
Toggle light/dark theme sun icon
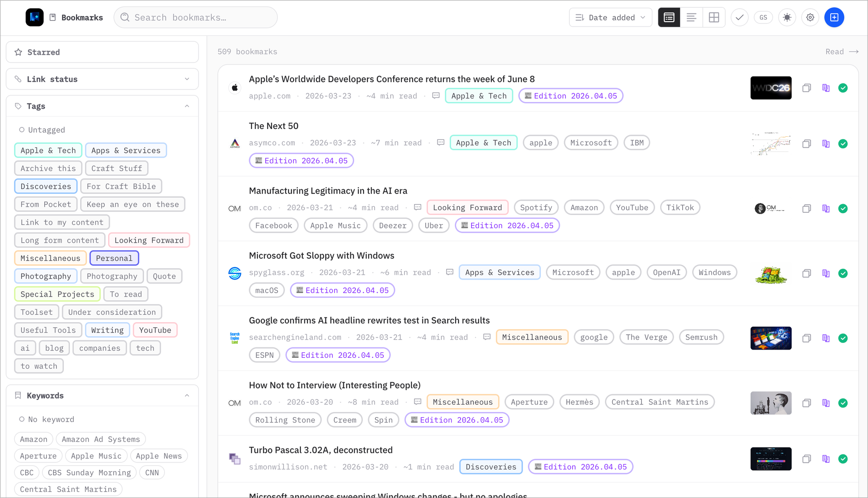coord(787,17)
